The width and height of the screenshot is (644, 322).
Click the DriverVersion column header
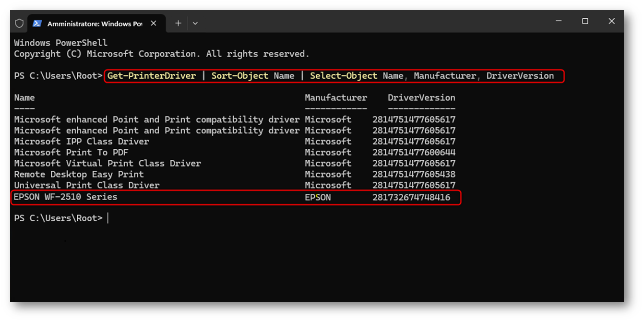(421, 97)
